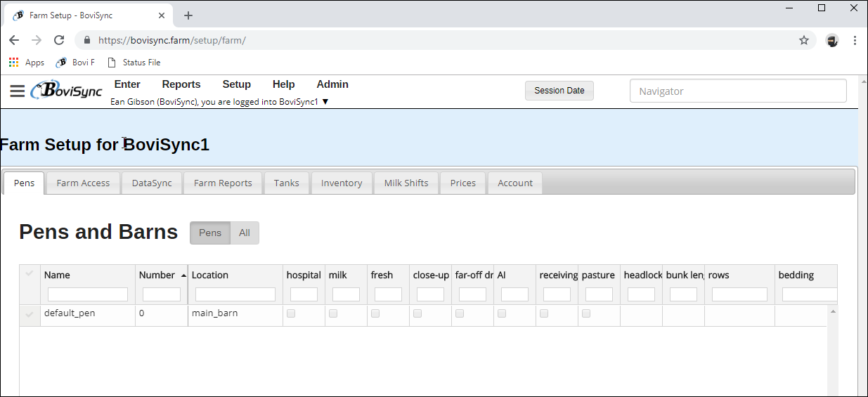
Task: Toggle fresh checkbox for default_pen
Action: pos(375,313)
